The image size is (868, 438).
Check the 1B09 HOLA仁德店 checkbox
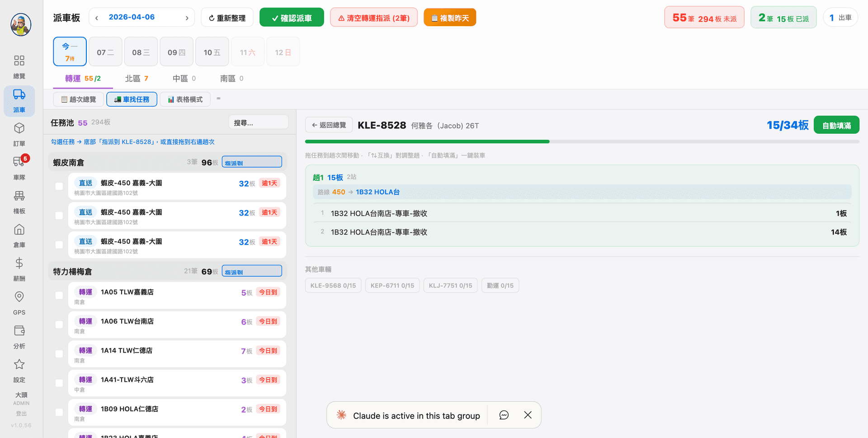[59, 412]
